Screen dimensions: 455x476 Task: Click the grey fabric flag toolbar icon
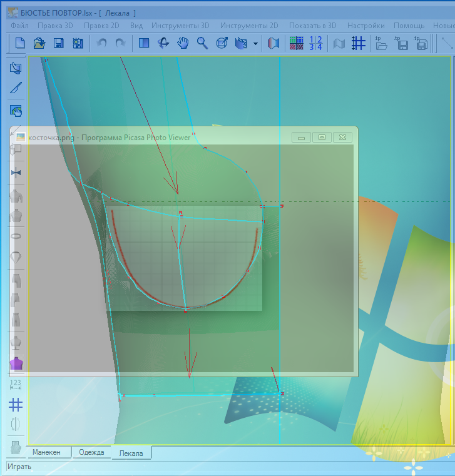(339, 43)
